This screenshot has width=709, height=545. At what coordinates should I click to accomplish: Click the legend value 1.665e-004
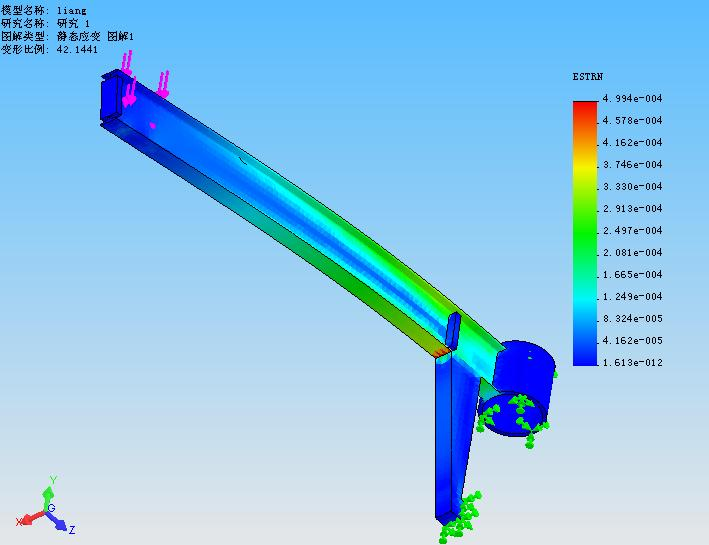point(632,275)
